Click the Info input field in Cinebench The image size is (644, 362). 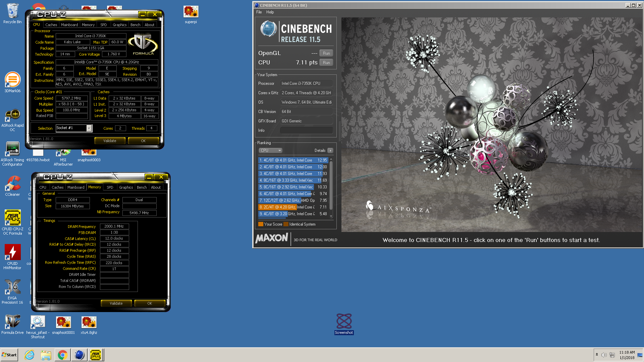pyautogui.click(x=307, y=130)
